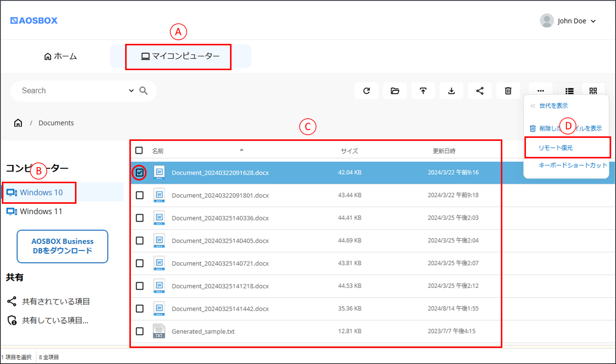Click the refresh icon in the toolbar

pos(366,91)
